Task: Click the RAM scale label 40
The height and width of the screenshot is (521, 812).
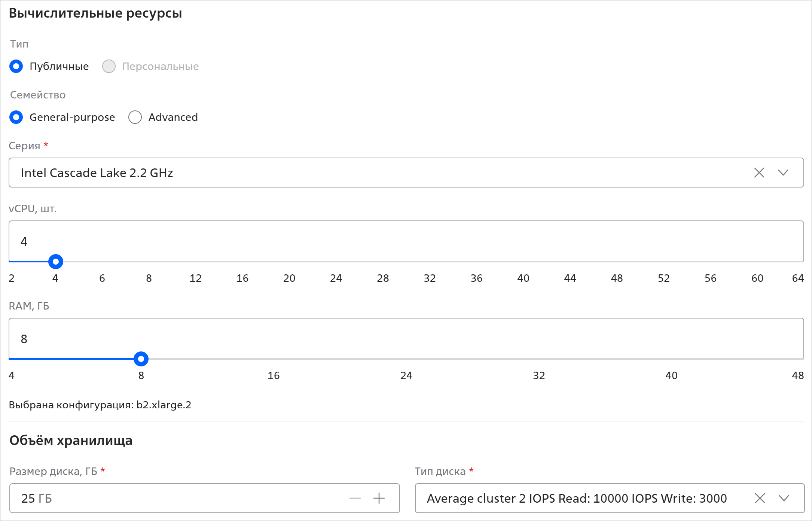Action: pyautogui.click(x=671, y=375)
